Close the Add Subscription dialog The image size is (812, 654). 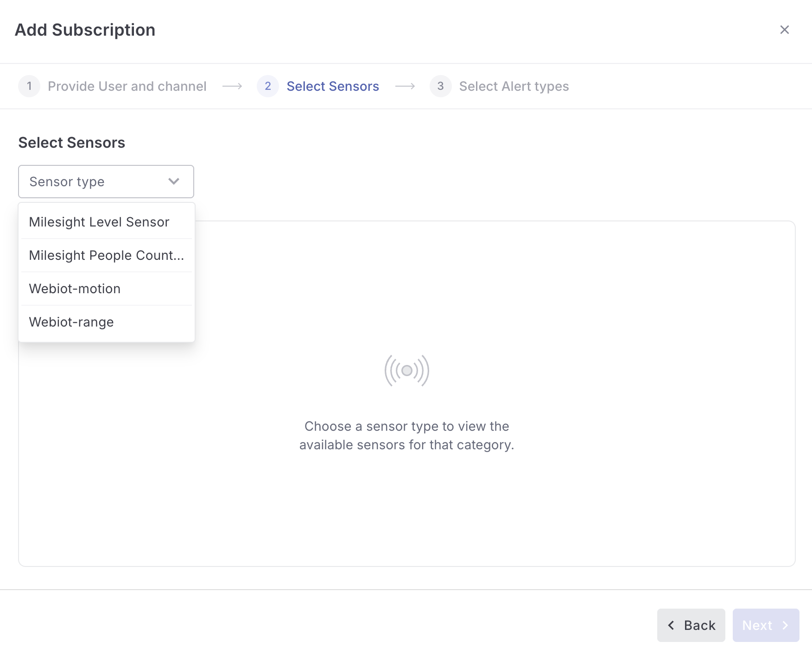click(784, 30)
